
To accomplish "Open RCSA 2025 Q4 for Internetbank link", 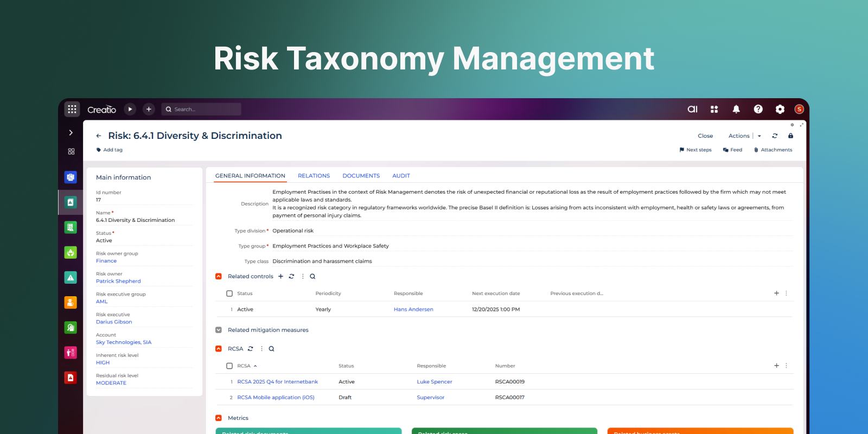I will pos(277,382).
